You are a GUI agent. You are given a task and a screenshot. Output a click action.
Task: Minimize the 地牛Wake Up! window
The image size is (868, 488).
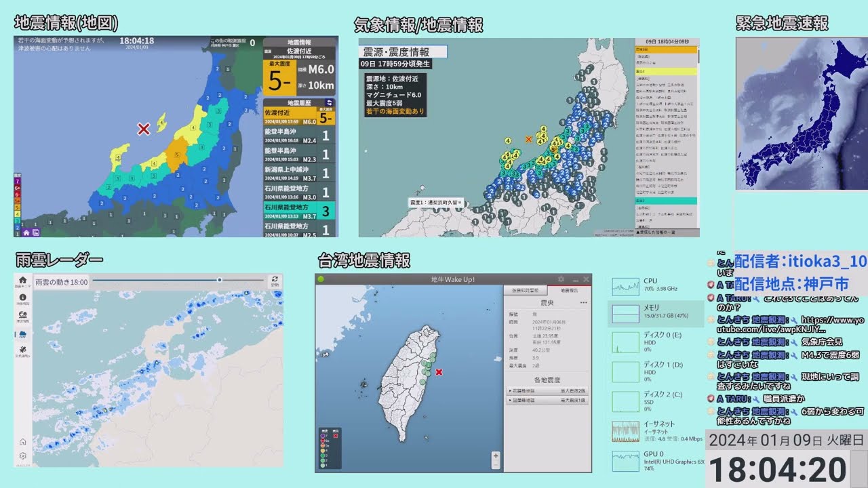pos(575,280)
